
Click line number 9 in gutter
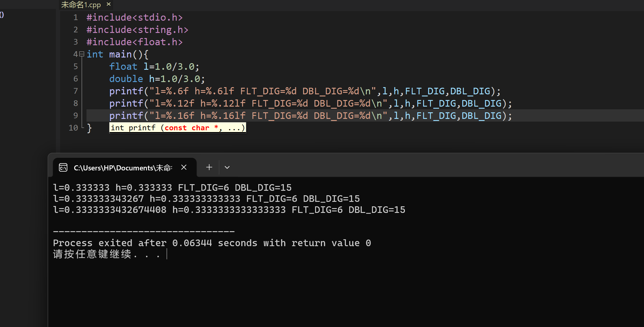coord(75,116)
